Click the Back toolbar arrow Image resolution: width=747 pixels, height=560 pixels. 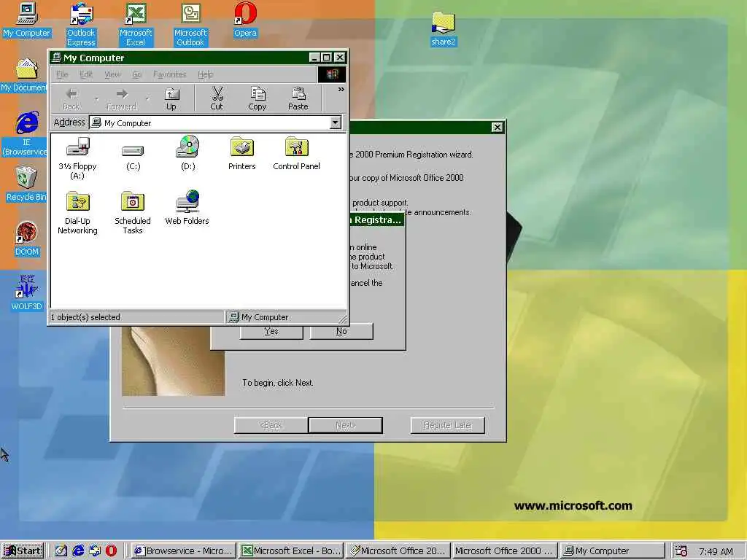[71, 98]
